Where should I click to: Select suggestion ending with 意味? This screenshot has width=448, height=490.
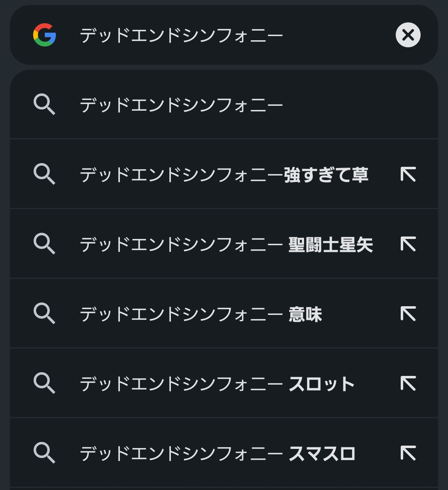click(x=201, y=314)
